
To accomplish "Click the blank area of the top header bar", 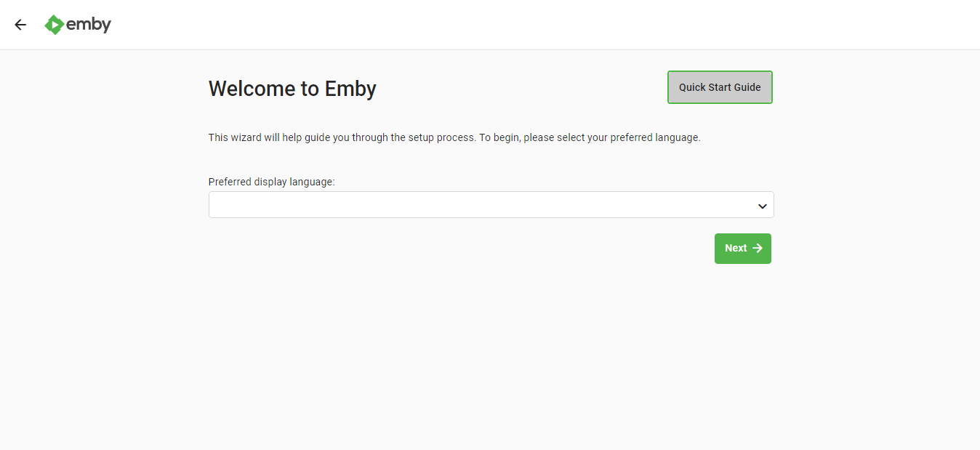I will click(509, 25).
